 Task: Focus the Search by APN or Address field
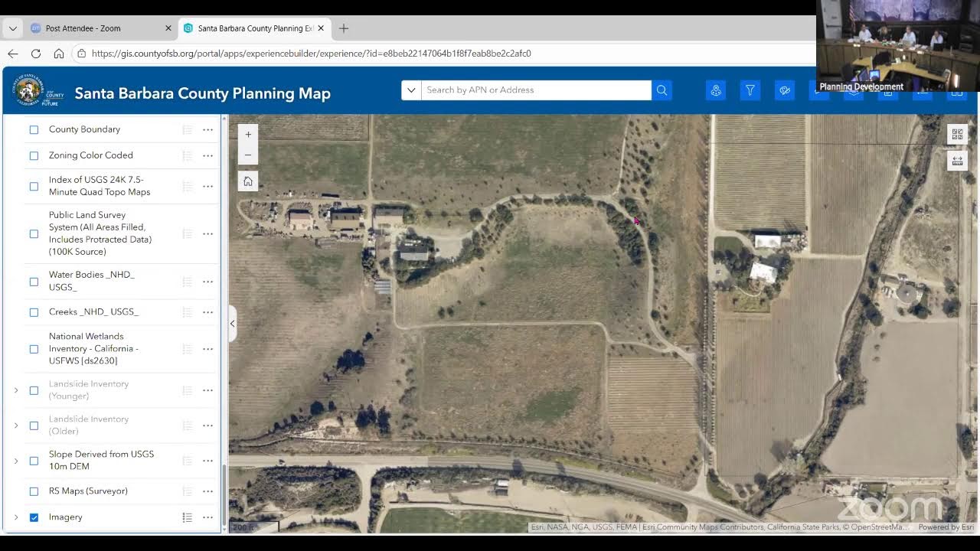pyautogui.click(x=536, y=90)
